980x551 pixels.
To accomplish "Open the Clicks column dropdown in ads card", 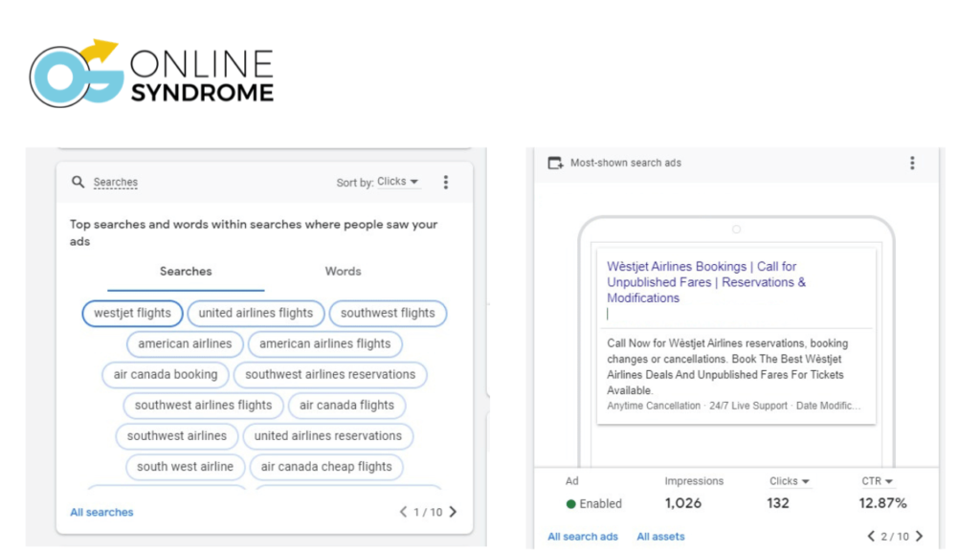I will (x=789, y=481).
